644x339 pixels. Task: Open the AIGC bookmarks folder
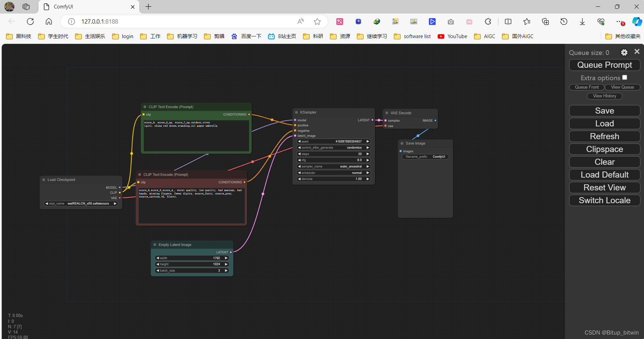coord(484,36)
